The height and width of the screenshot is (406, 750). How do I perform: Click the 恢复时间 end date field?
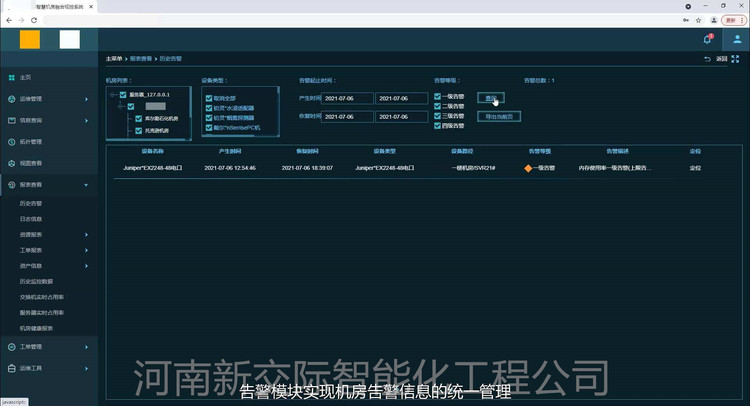pyautogui.click(x=401, y=117)
